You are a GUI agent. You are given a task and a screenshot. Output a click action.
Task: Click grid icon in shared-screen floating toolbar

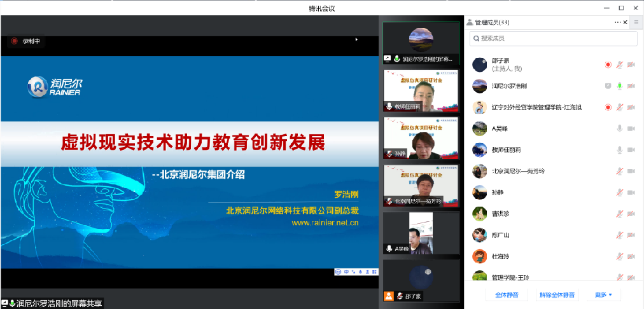[x=374, y=271]
